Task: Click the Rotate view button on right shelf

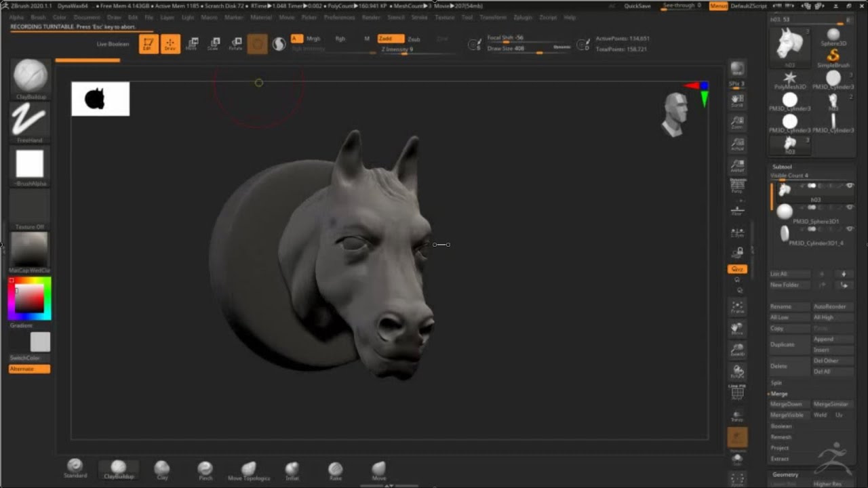Action: tap(737, 371)
